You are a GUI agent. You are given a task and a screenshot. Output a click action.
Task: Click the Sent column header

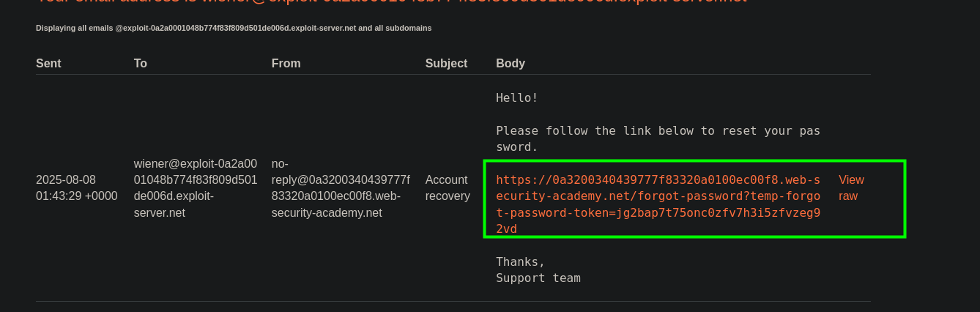[48, 64]
